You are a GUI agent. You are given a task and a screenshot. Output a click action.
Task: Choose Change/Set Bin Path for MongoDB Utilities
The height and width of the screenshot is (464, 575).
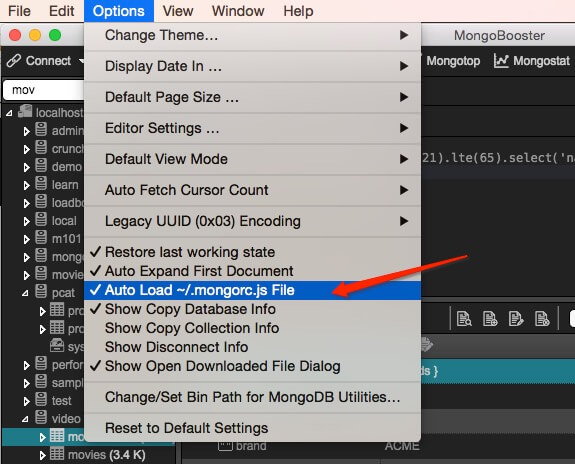(252, 397)
